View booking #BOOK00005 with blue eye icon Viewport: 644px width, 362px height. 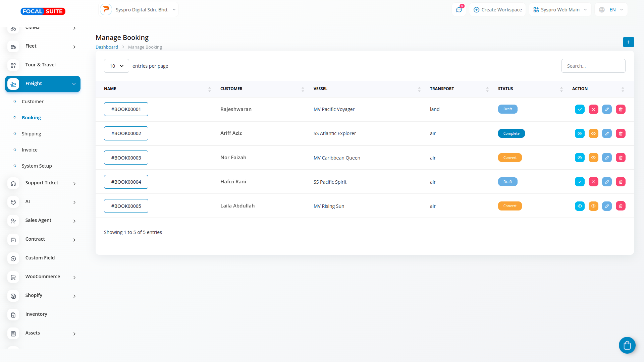click(580, 206)
